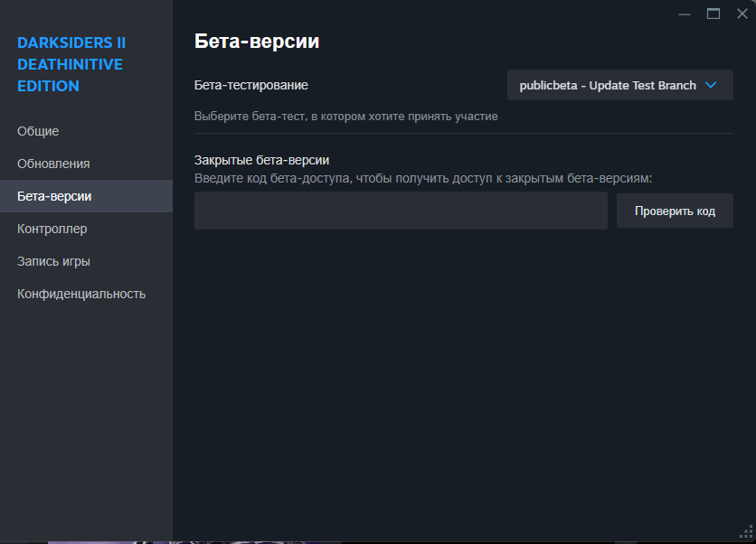
Task: Go to the Обновления section
Action: coord(86,164)
